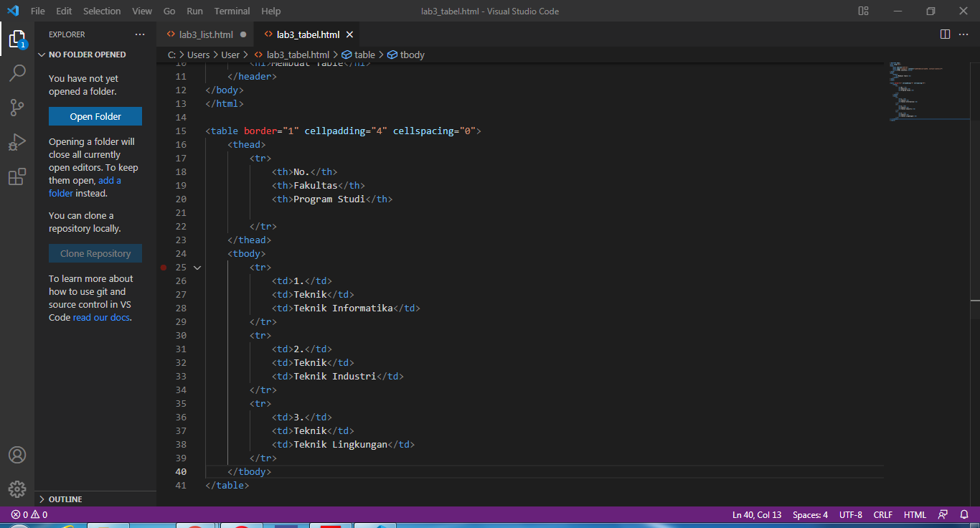Screen dimensions: 980x528
Task: Open the Source Control view
Action: pos(17,107)
